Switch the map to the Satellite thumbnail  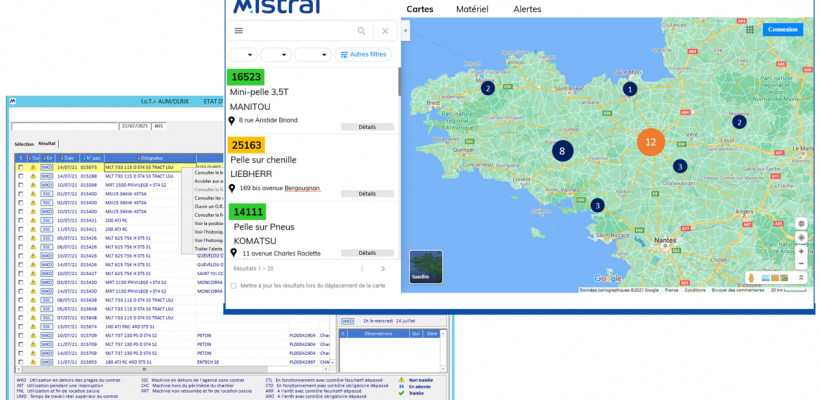426,267
